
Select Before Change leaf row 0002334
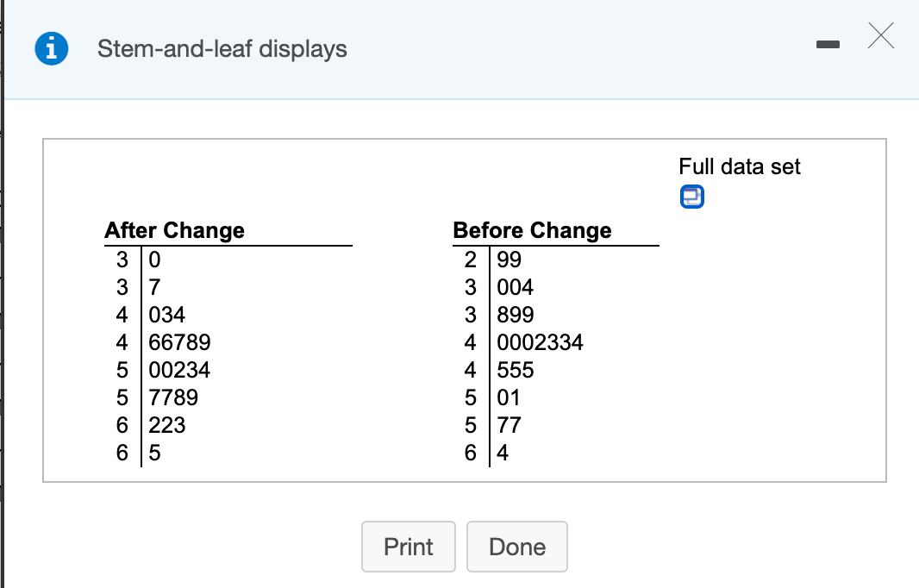point(540,342)
